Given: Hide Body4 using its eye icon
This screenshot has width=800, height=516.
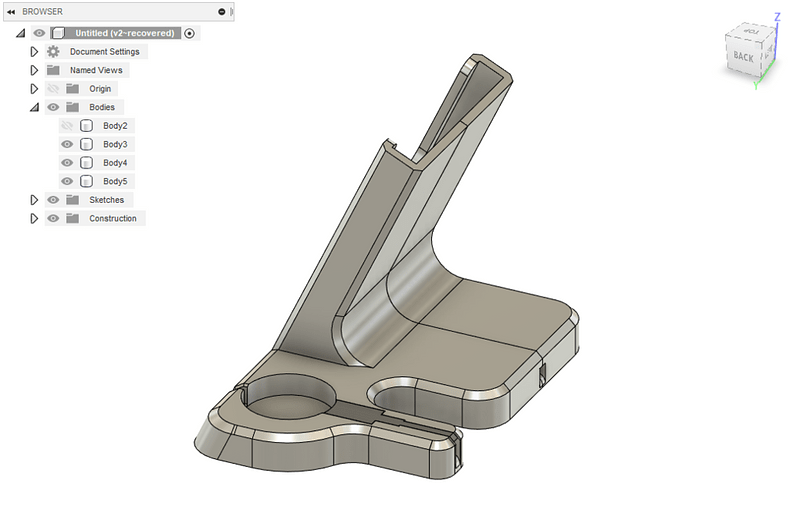Looking at the screenshot, I should point(67,163).
